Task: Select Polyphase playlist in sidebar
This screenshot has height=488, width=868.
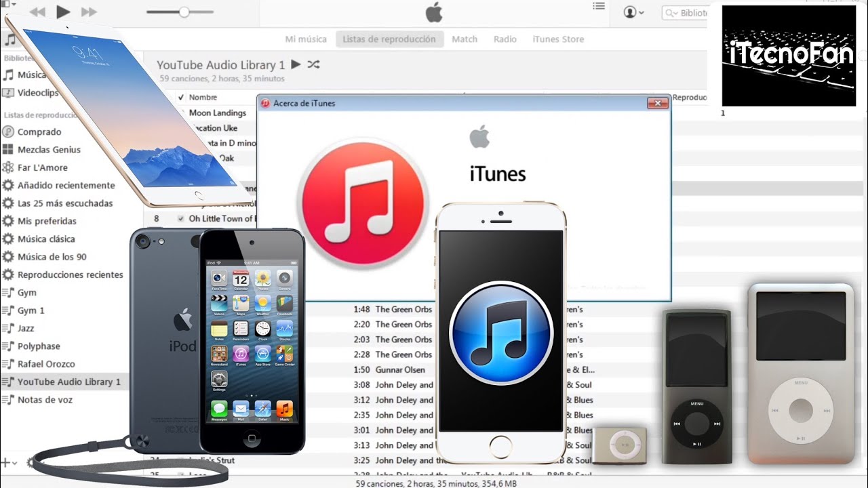Action: coord(39,346)
